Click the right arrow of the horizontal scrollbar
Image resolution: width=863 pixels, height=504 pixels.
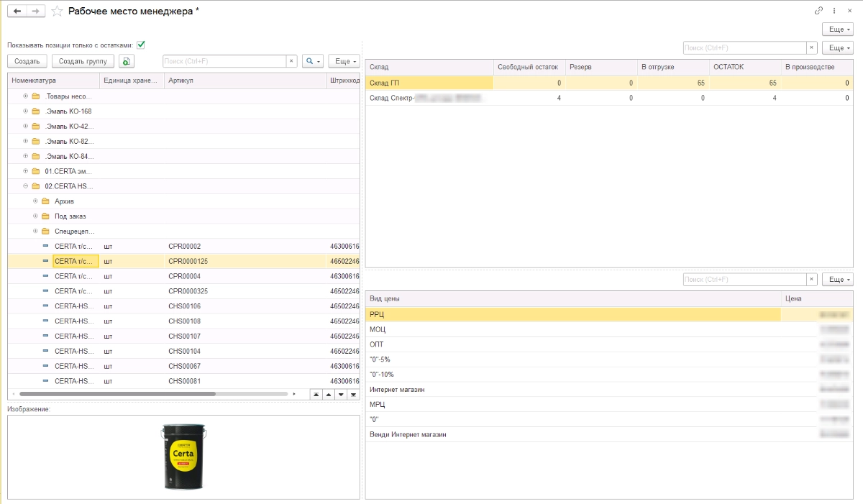coord(294,394)
